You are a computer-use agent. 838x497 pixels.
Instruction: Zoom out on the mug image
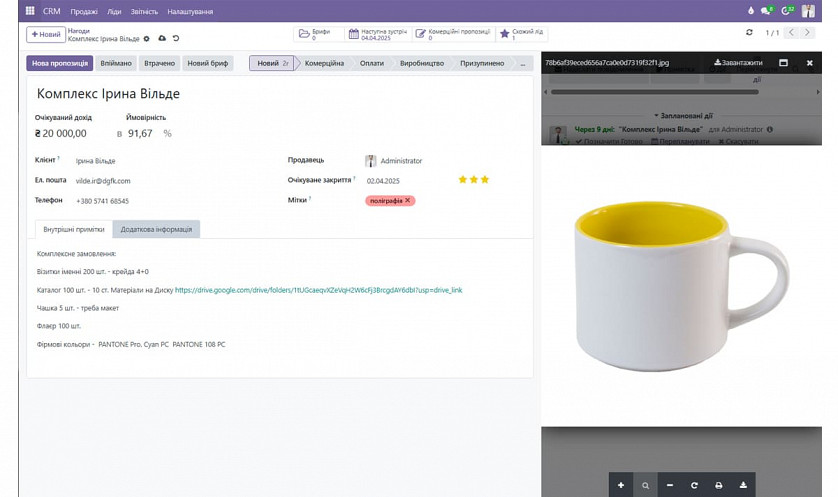pyautogui.click(x=669, y=485)
